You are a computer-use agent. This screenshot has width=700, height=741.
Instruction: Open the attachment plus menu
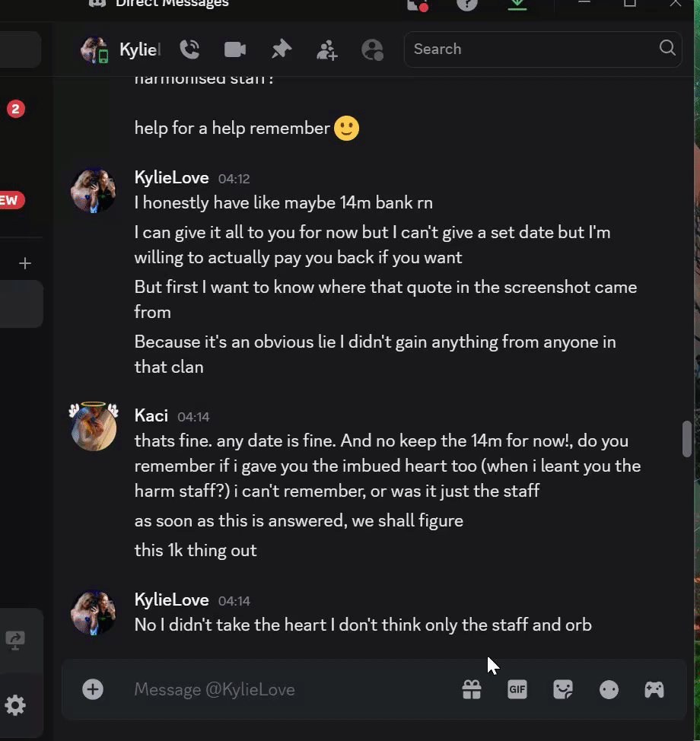coord(93,689)
